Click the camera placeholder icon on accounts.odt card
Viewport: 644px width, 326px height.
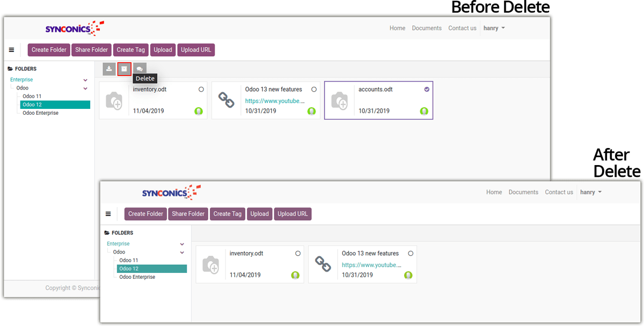tap(339, 100)
